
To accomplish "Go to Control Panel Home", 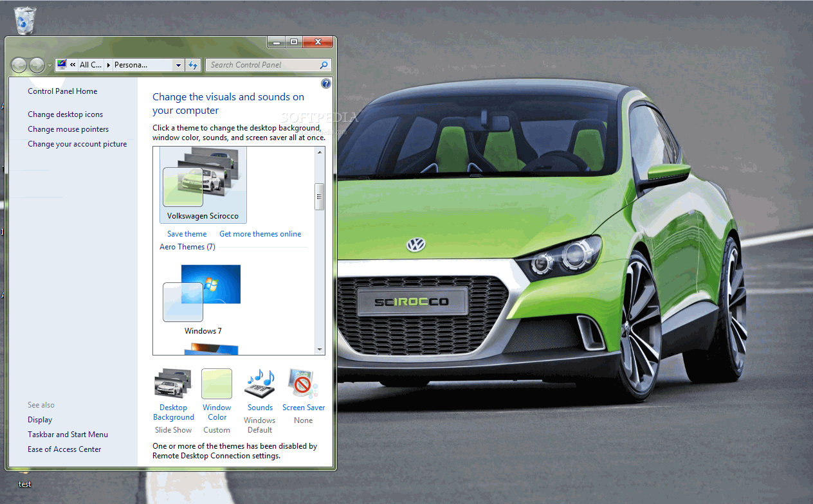I will tap(62, 91).
